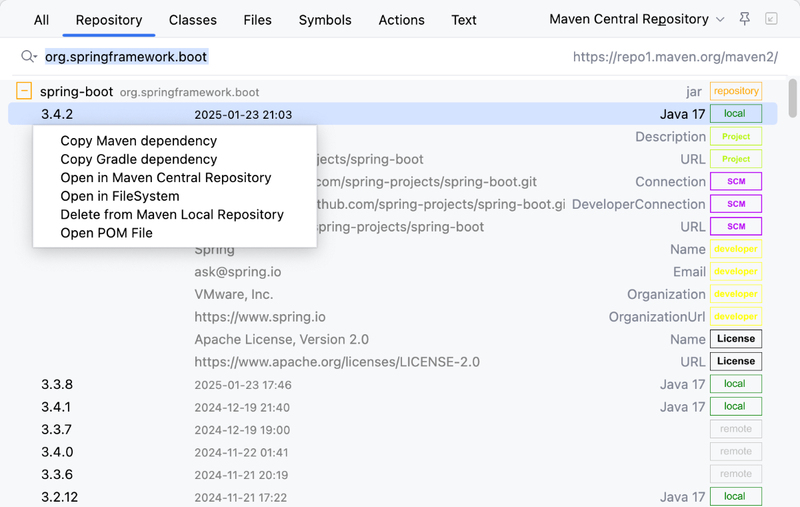800x507 pixels.
Task: Switch to the Classes tab
Action: click(x=193, y=20)
